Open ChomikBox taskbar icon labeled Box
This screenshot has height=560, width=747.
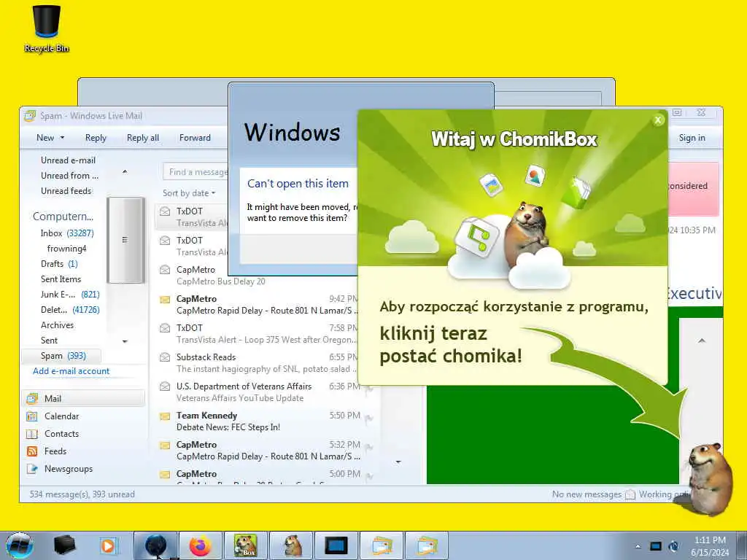(245, 545)
